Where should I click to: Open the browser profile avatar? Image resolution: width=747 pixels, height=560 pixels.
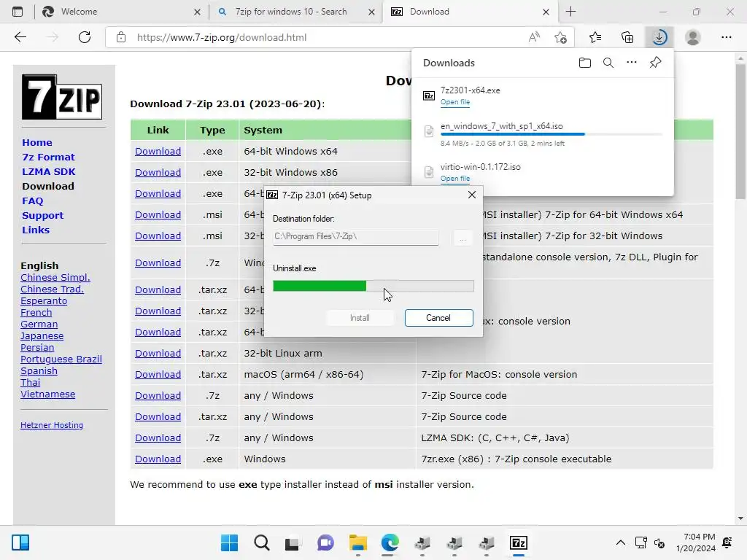(693, 37)
